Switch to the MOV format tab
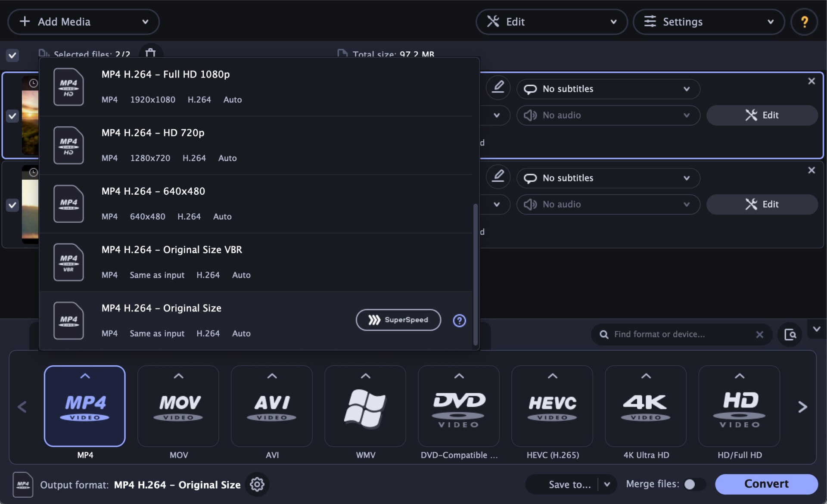 (x=178, y=405)
